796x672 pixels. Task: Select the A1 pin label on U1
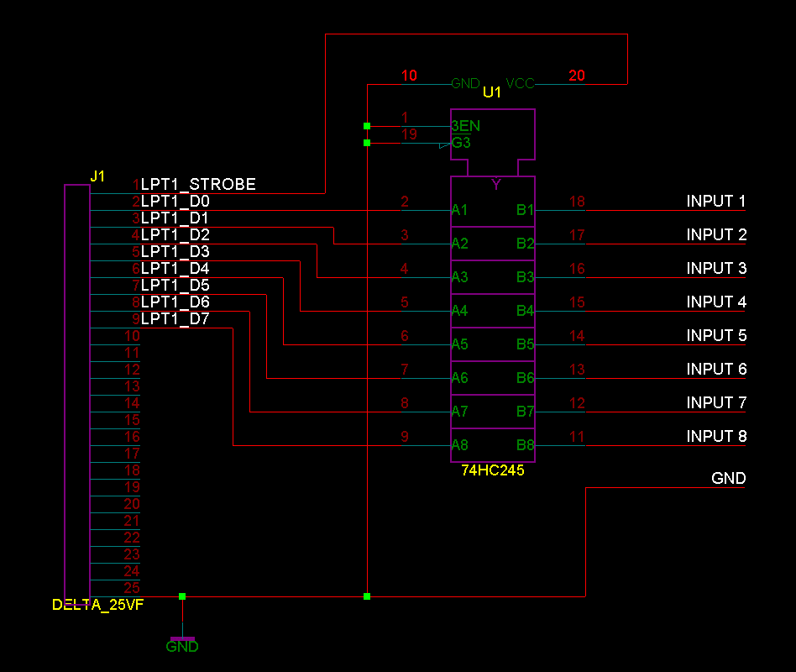point(459,210)
